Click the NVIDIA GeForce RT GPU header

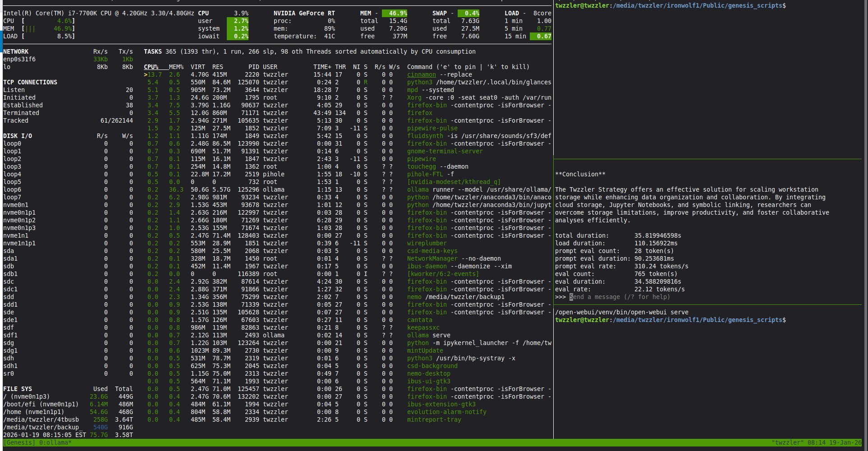(304, 13)
